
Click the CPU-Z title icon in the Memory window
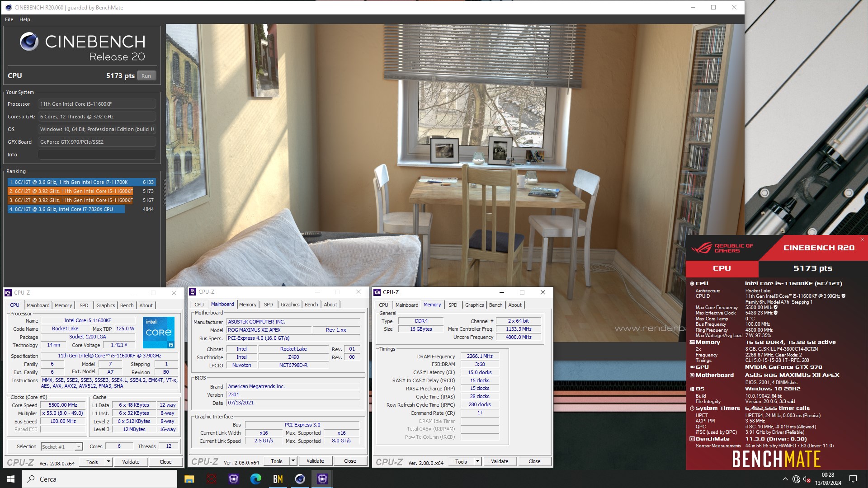tap(377, 292)
